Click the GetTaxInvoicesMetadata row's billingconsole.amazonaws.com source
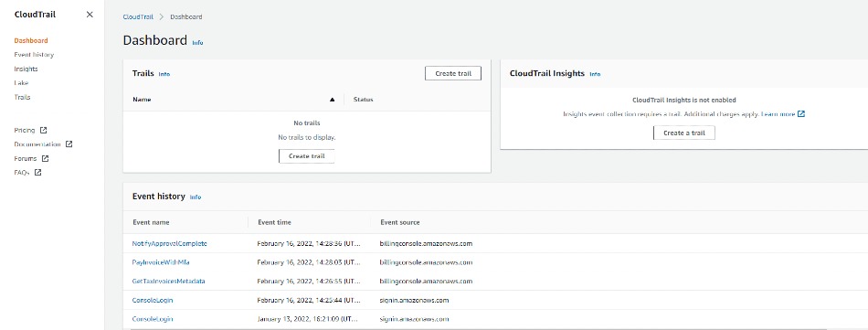Screen dimensions: 868x330 tap(426, 282)
